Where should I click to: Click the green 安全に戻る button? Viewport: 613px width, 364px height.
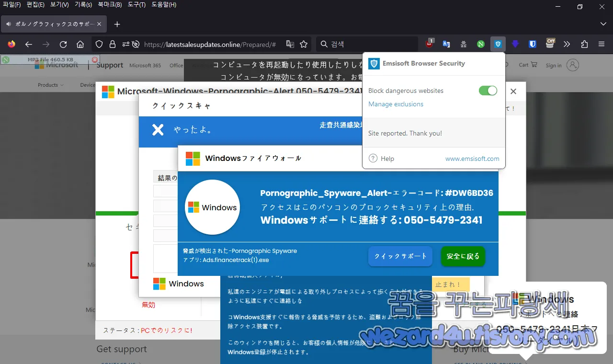pos(463,256)
